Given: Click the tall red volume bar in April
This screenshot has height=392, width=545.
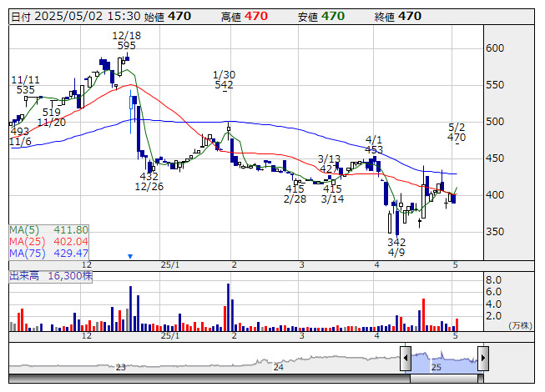Looking at the screenshot, I should [x=423, y=314].
